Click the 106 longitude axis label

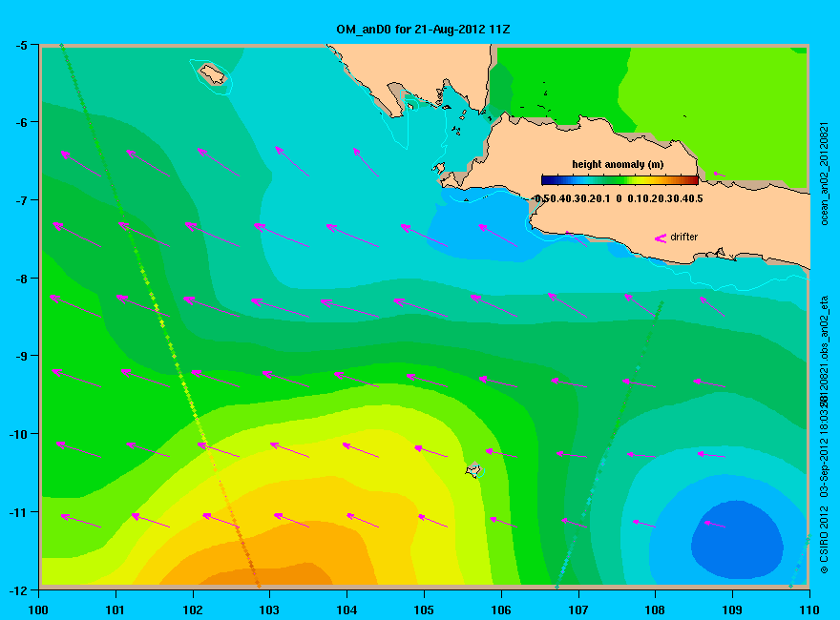click(501, 610)
